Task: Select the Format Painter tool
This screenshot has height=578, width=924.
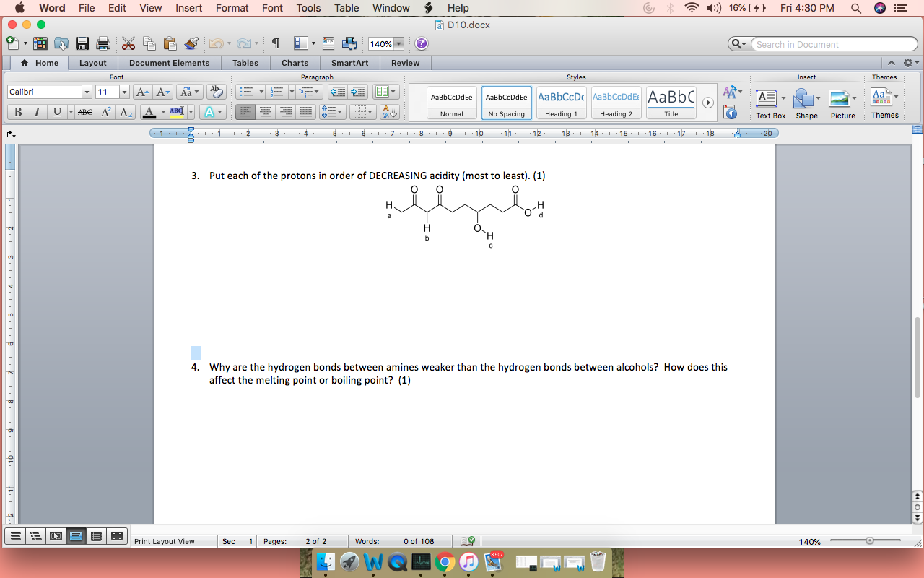Action: click(x=191, y=43)
